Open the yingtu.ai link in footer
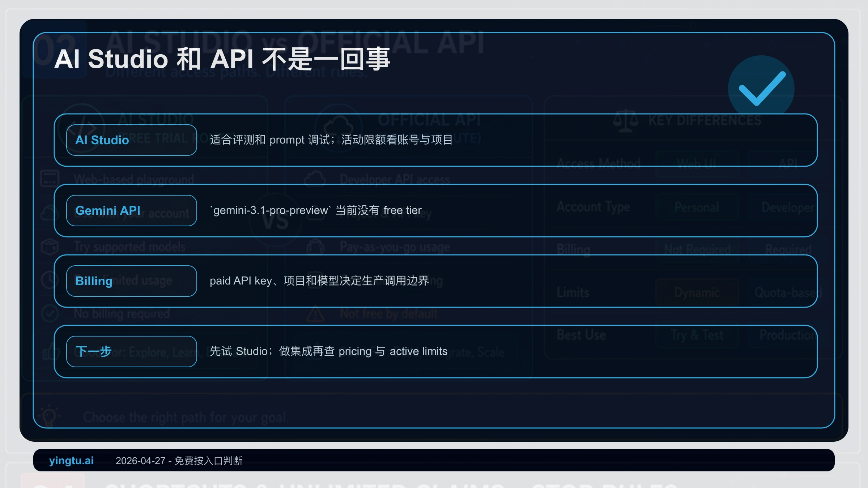Screen dimensions: 868x488 click(71, 461)
